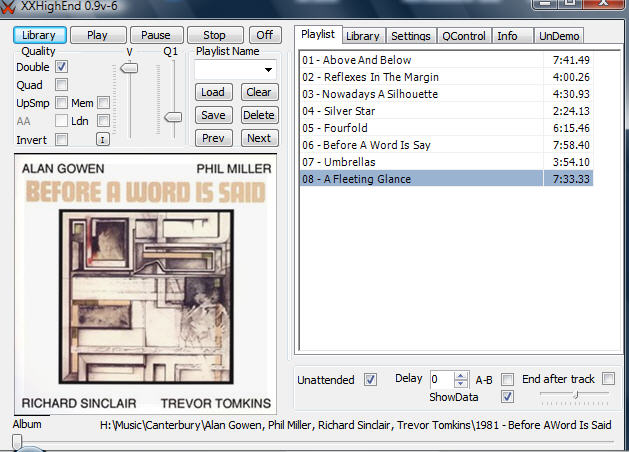Screen dimensions: 629x452
Task: Click the Library button at top left
Action: tap(40, 35)
